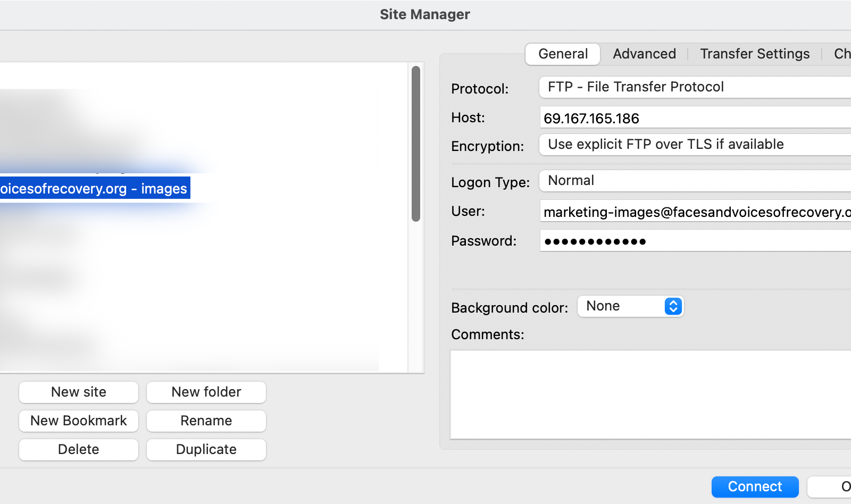Click the Background color stepper arrows
The width and height of the screenshot is (851, 504).
coord(673,306)
